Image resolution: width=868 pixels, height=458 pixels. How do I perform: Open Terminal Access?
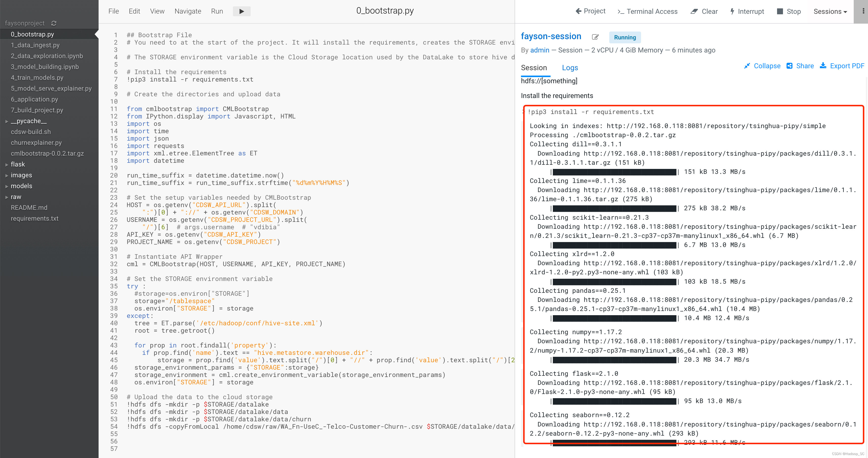(647, 11)
